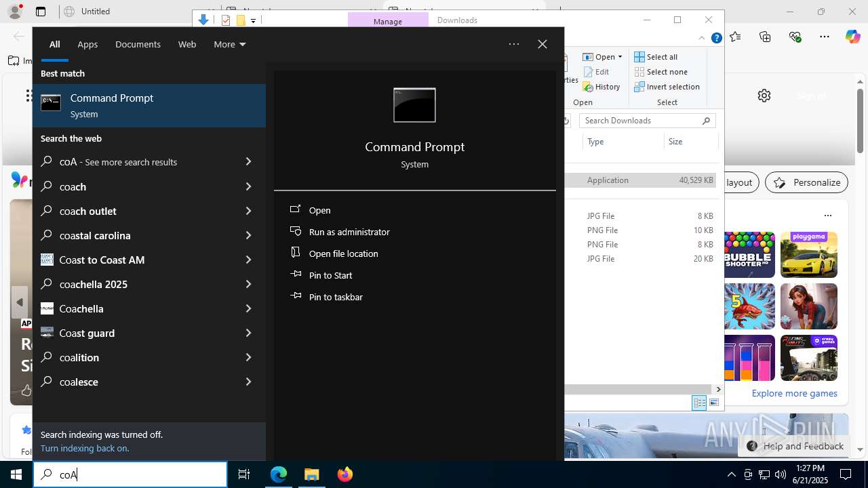Open Help and Feedback button
Viewport: 868px width, 488px height.
pyautogui.click(x=795, y=446)
